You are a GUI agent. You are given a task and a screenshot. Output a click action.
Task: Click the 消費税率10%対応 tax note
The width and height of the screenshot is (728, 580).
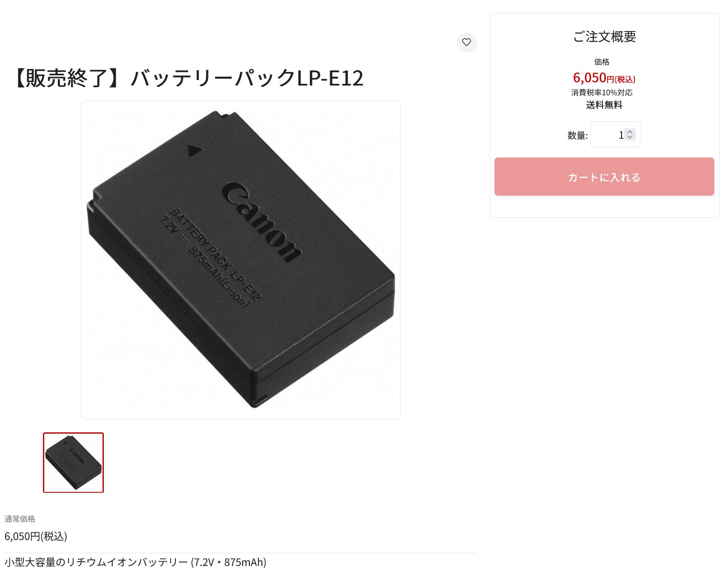[x=602, y=92]
